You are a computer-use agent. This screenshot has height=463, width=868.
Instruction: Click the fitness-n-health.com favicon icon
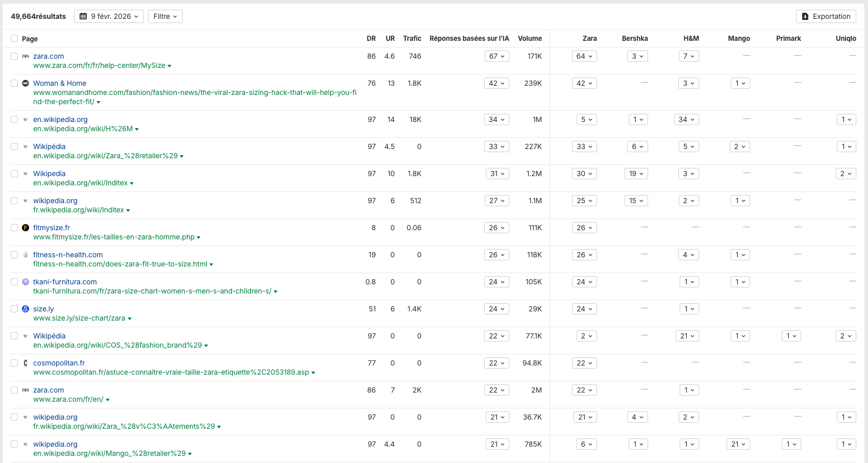point(26,255)
